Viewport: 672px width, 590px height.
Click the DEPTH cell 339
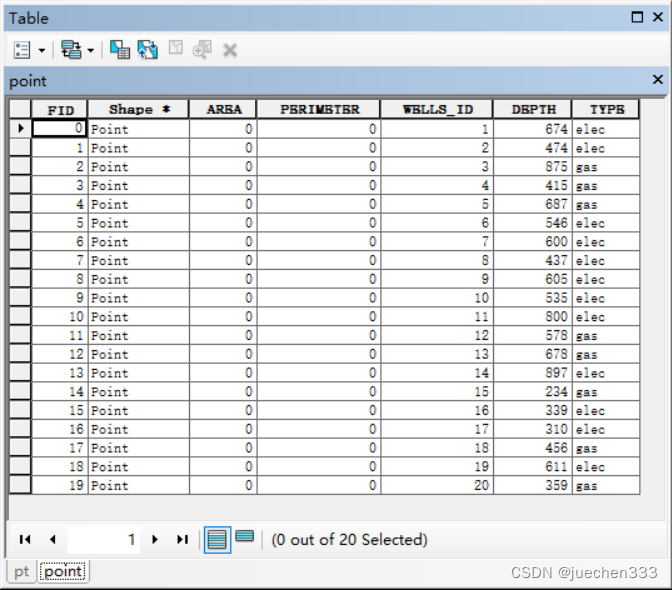[533, 410]
